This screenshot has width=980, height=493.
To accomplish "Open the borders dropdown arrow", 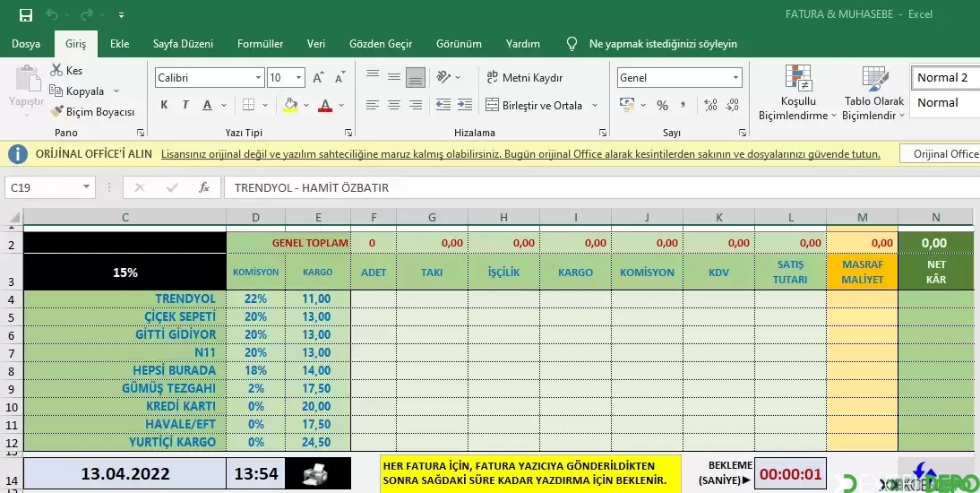I will 265,105.
